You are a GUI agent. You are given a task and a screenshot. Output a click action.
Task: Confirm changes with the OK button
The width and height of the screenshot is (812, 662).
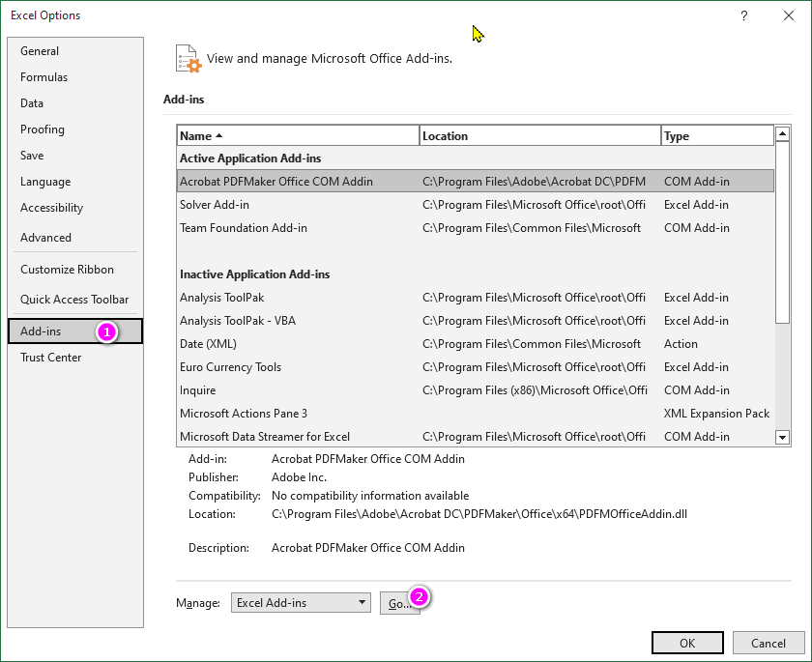[686, 642]
